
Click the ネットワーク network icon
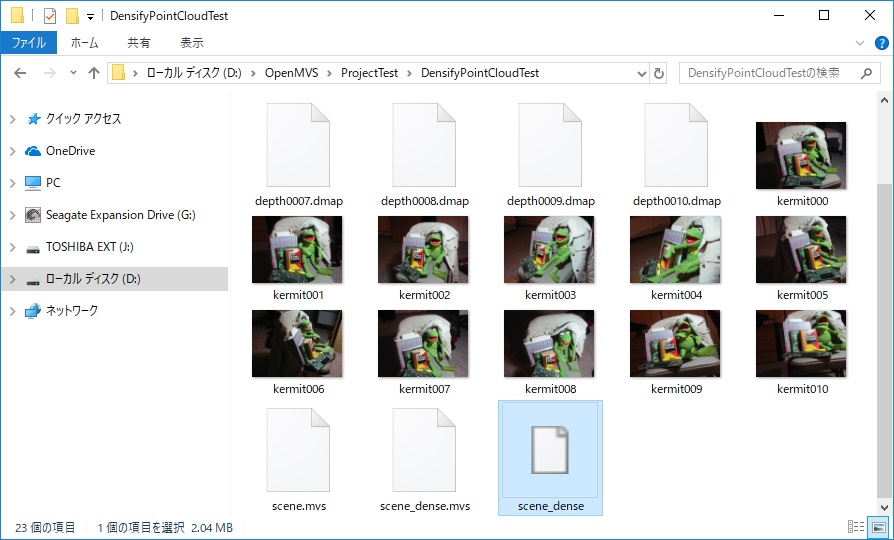tap(33, 311)
